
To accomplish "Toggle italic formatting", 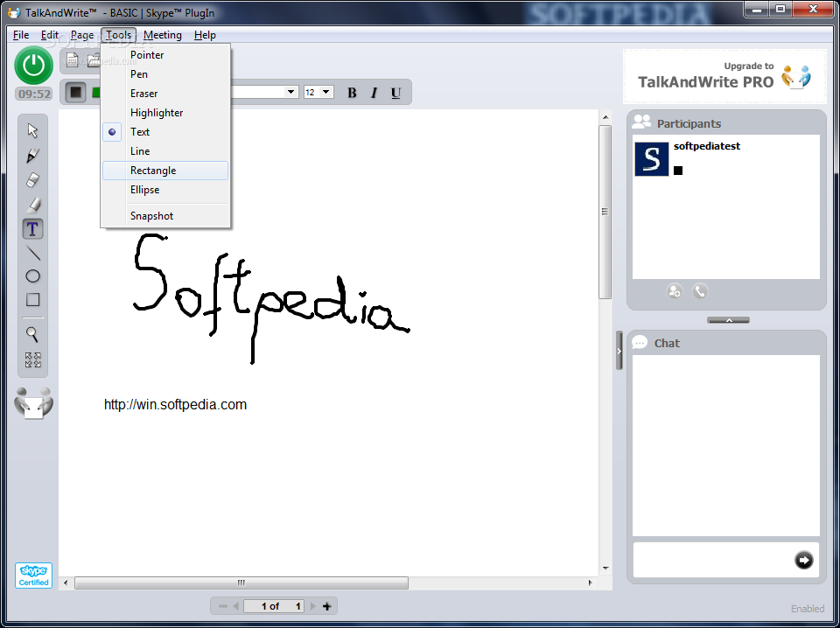I will [x=374, y=93].
